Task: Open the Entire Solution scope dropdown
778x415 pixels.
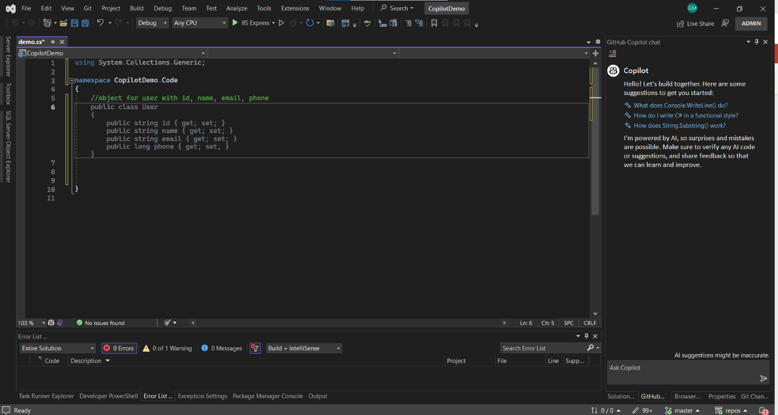Action: [x=57, y=348]
